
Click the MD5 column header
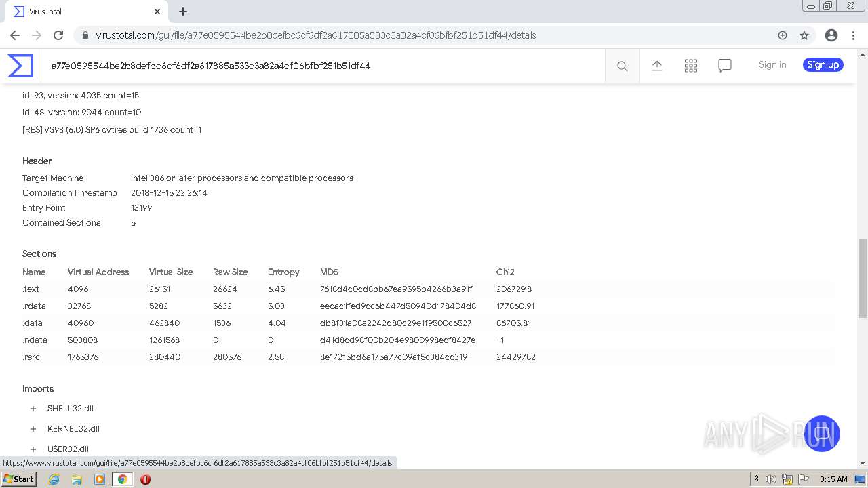[x=329, y=272]
